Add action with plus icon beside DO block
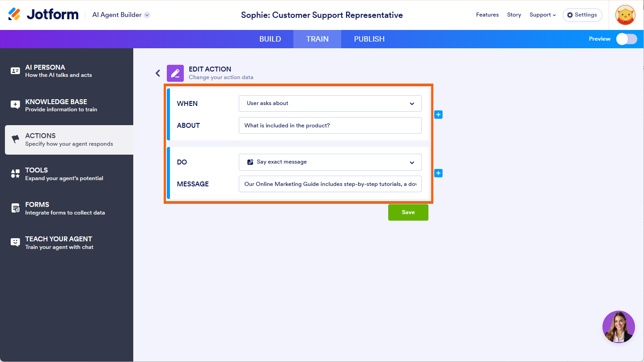Image resolution: width=644 pixels, height=362 pixels. pyautogui.click(x=438, y=173)
